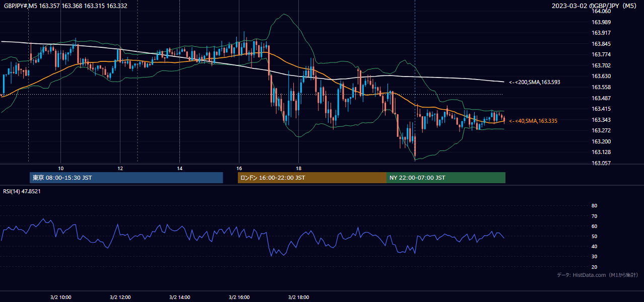Click the 3/2 14:00 bottom date label
This screenshot has height=302, width=644.
click(179, 297)
